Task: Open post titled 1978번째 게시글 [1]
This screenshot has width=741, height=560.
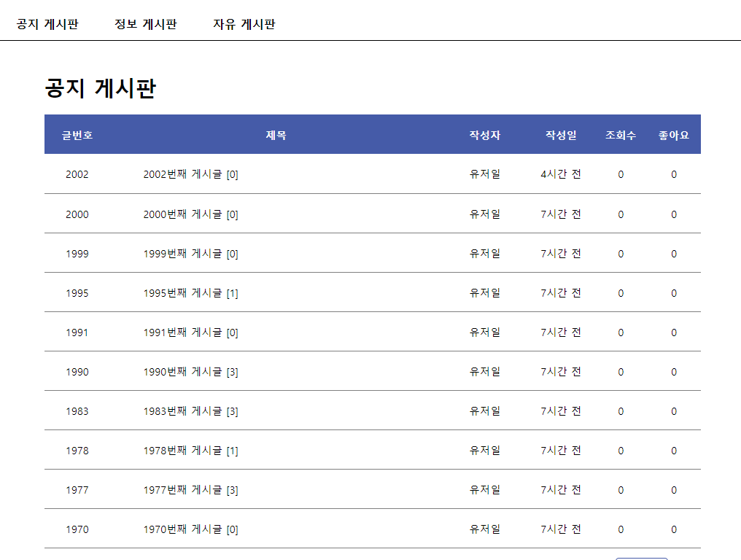Action: point(190,451)
